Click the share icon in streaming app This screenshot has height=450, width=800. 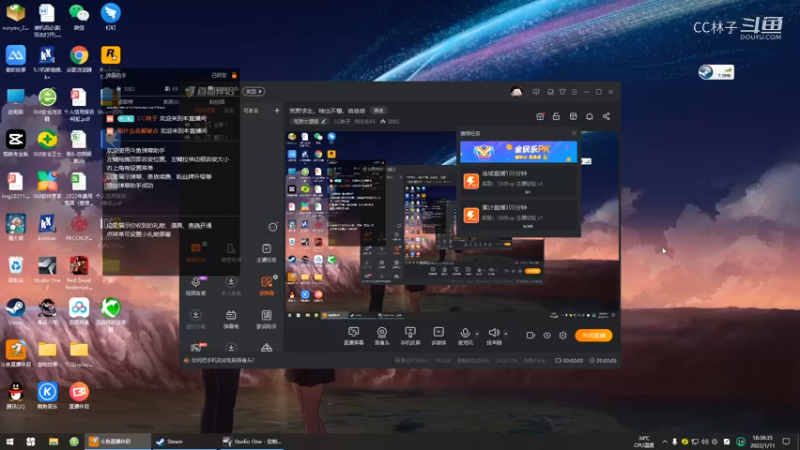pyautogui.click(x=606, y=116)
